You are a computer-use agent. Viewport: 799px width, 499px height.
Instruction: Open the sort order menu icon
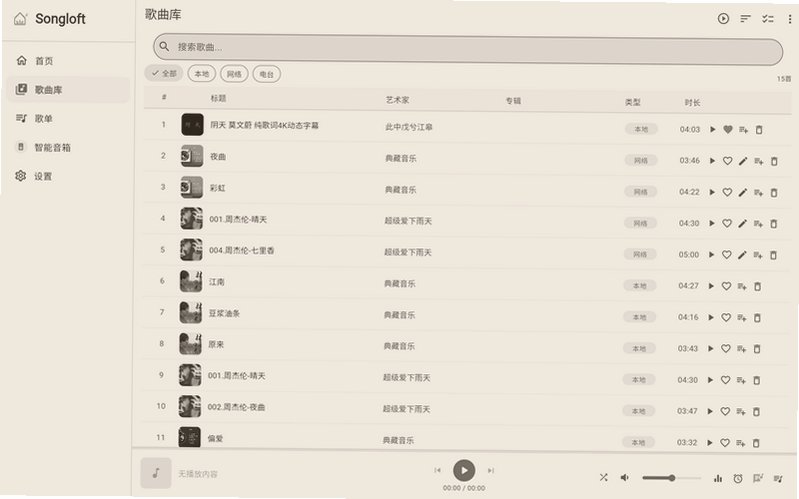coord(745,19)
